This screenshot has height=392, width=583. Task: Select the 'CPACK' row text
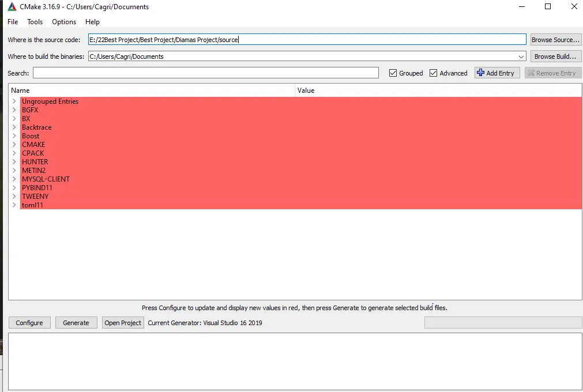pos(33,153)
